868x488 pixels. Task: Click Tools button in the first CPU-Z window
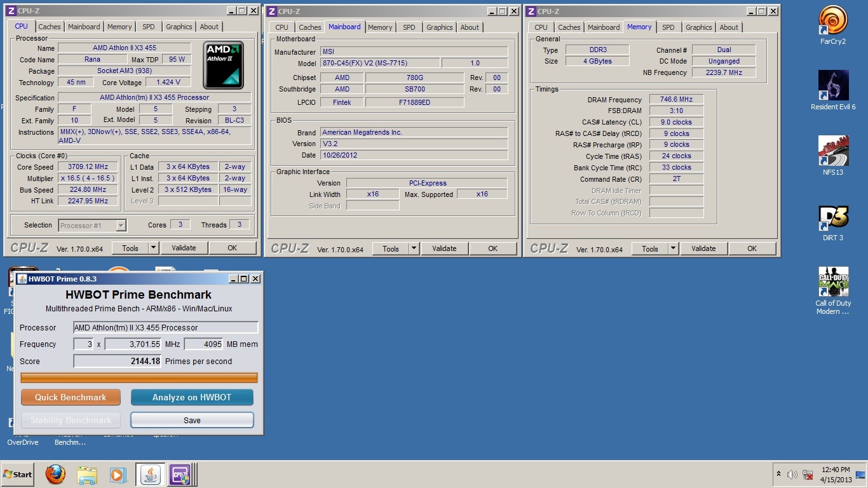tap(130, 248)
